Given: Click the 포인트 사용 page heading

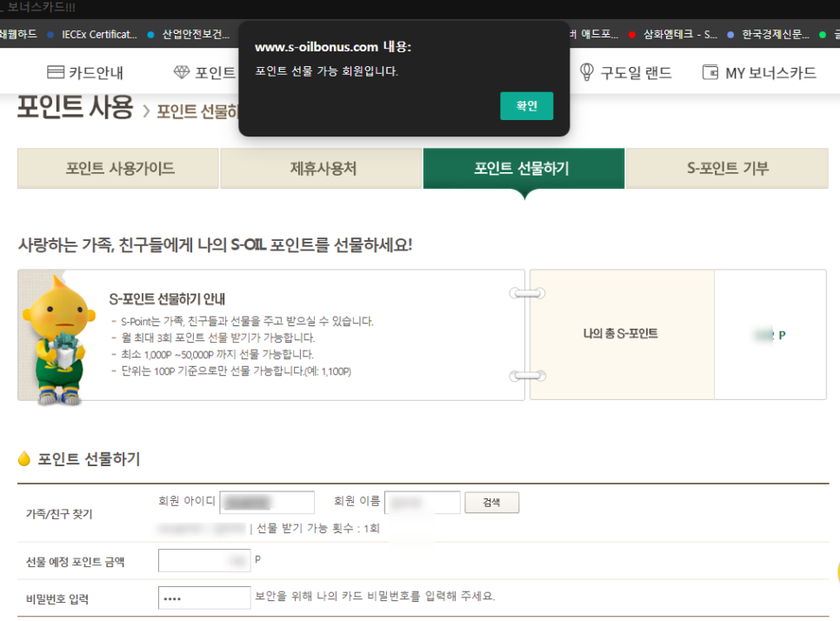Looking at the screenshot, I should pos(75,107).
